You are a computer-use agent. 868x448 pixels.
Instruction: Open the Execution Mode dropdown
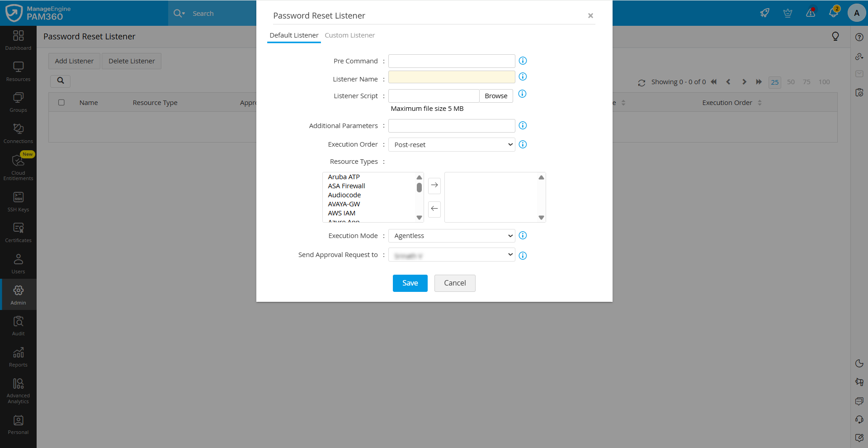pyautogui.click(x=451, y=236)
